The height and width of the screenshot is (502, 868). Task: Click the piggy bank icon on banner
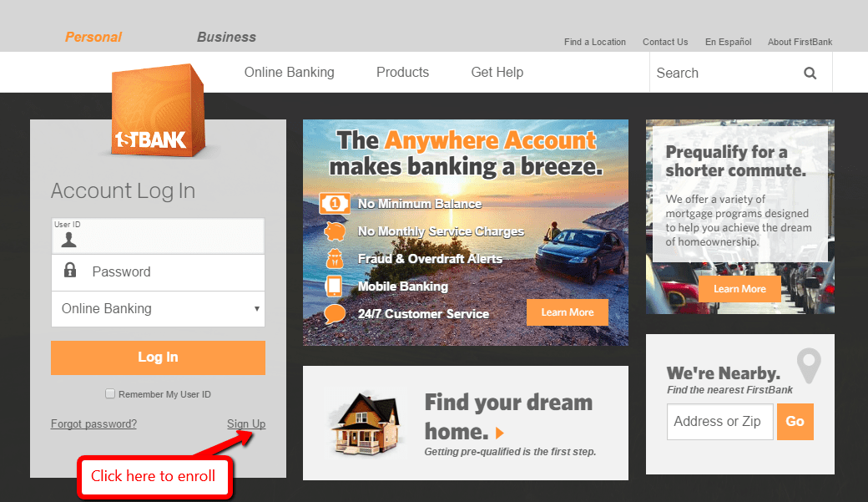click(x=335, y=231)
